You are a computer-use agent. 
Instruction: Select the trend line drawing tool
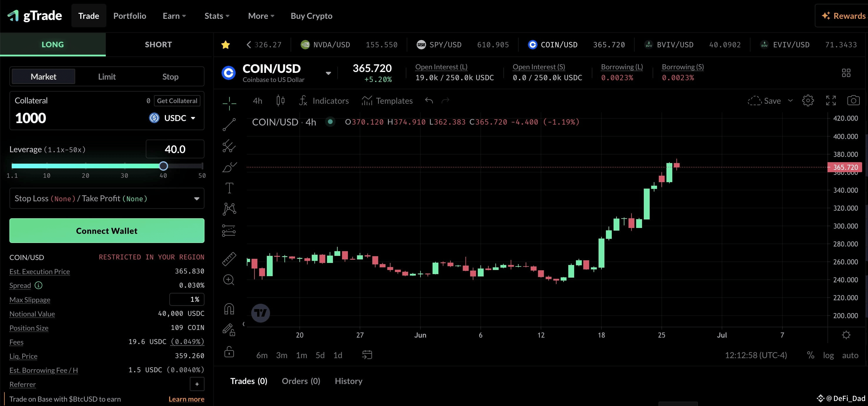tap(229, 125)
